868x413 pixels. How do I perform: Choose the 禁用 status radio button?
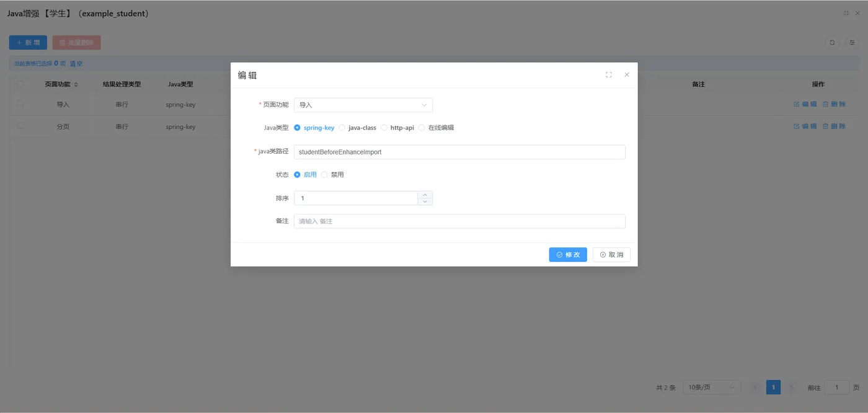pos(324,174)
